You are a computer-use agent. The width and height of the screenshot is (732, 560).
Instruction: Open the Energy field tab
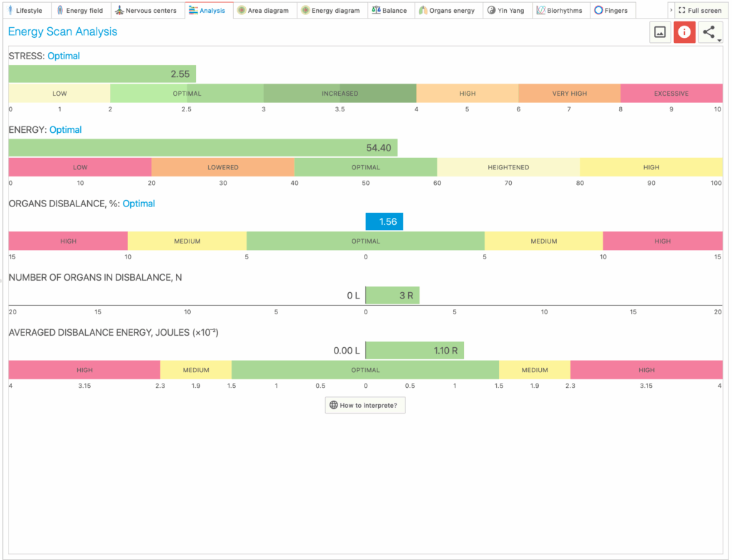coord(80,11)
